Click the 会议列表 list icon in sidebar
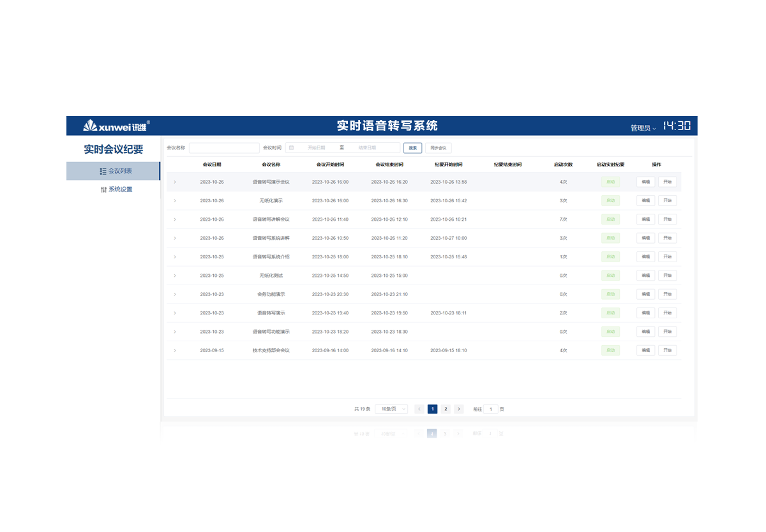The width and height of the screenshot is (766, 532). pos(103,171)
